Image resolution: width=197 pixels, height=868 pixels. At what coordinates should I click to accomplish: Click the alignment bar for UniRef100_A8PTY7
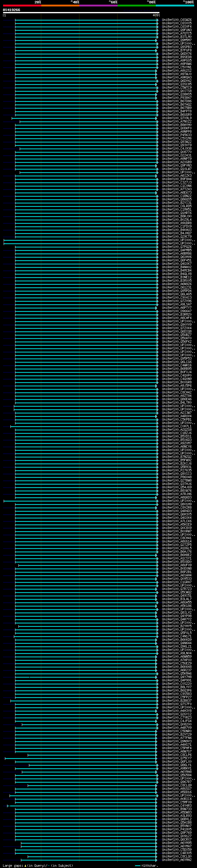point(86,308)
